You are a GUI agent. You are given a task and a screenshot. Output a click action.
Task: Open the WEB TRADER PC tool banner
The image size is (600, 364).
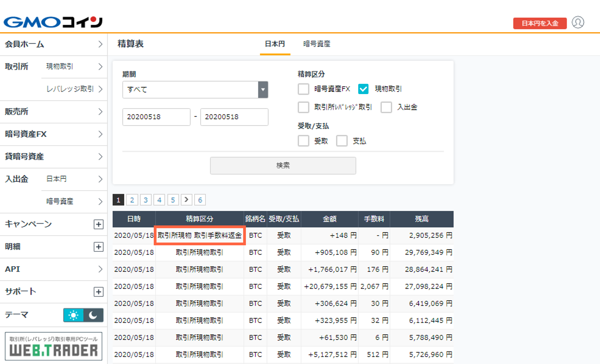(53, 346)
